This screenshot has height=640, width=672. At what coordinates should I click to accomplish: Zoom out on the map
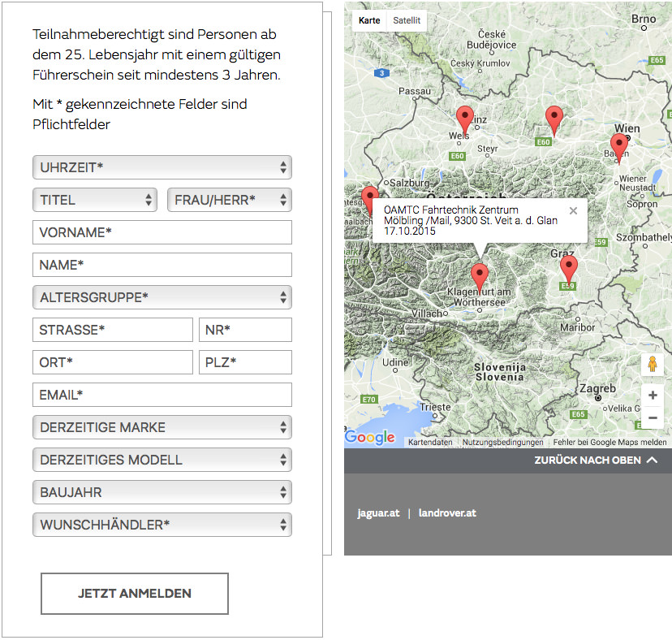coord(653,417)
